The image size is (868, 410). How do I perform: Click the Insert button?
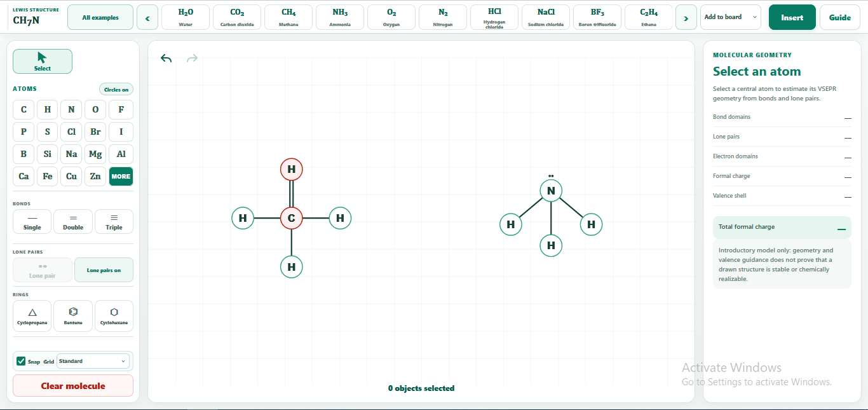click(792, 17)
